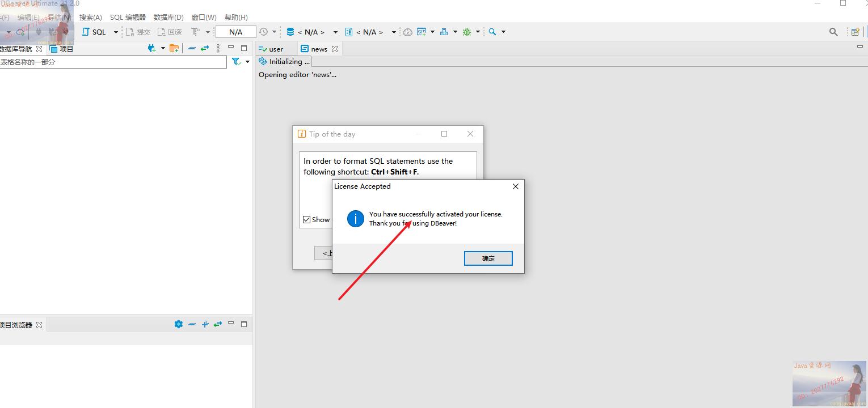The image size is (868, 408).
Task: Expand the debug icon dropdown
Action: click(x=478, y=32)
